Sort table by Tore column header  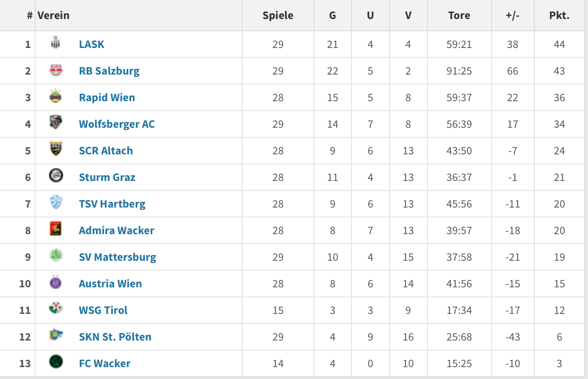tap(459, 15)
